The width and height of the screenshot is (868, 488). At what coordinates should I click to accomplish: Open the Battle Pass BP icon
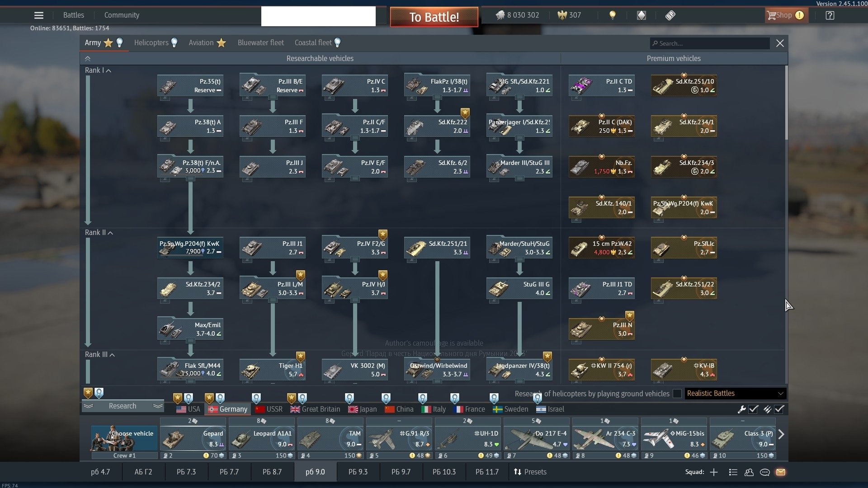670,15
